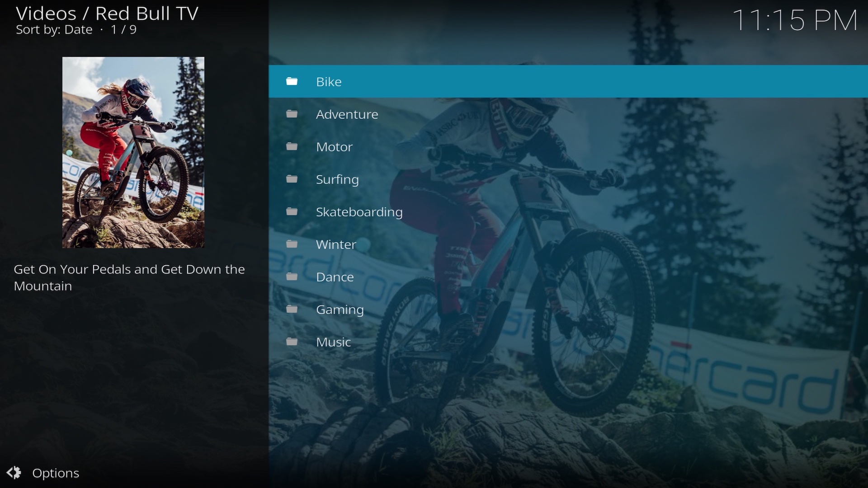Click the folder icon next to Gaming
The image size is (868, 488).
[292, 310]
